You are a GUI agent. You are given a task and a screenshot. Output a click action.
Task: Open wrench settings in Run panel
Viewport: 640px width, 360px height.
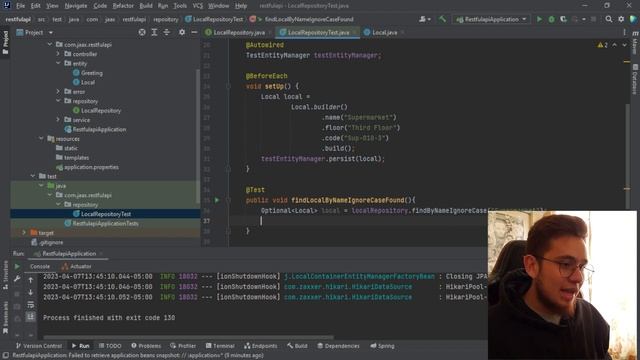[x=17, y=279]
